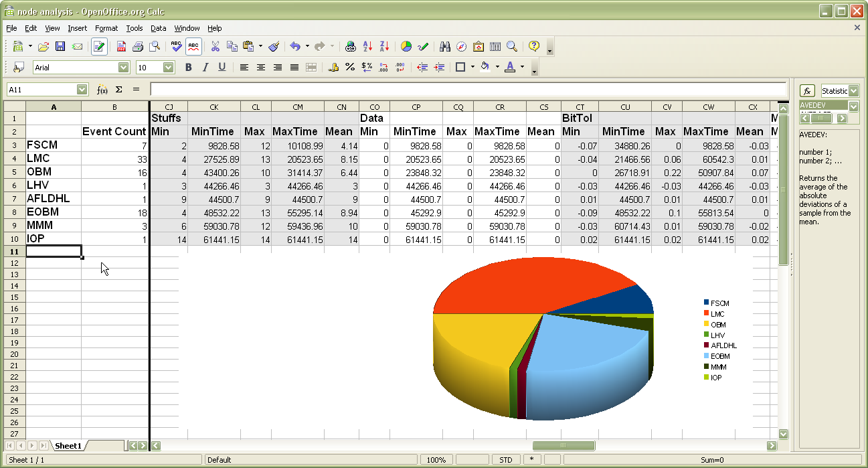Open a file with Open icon

(44, 46)
